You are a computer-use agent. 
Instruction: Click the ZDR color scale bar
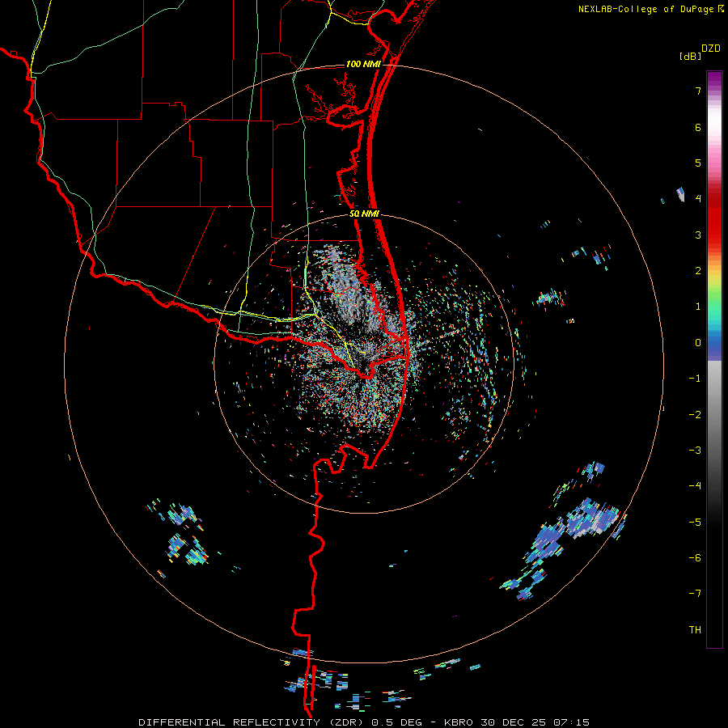pos(714,359)
